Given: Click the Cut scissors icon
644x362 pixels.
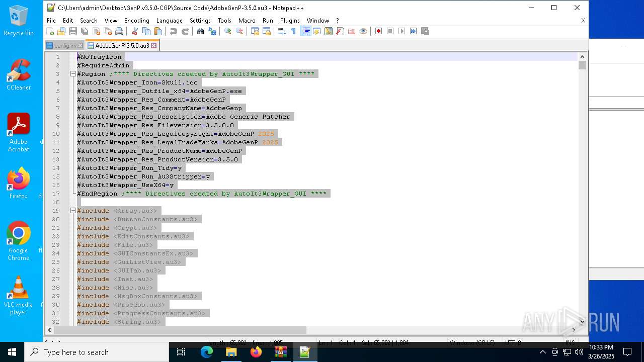Looking at the screenshot, I should tap(135, 31).
